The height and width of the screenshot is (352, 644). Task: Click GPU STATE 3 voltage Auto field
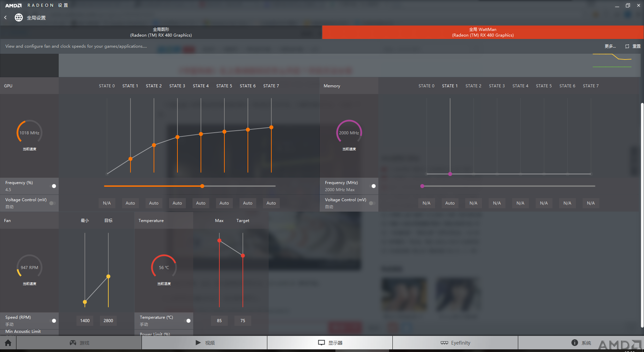177,203
